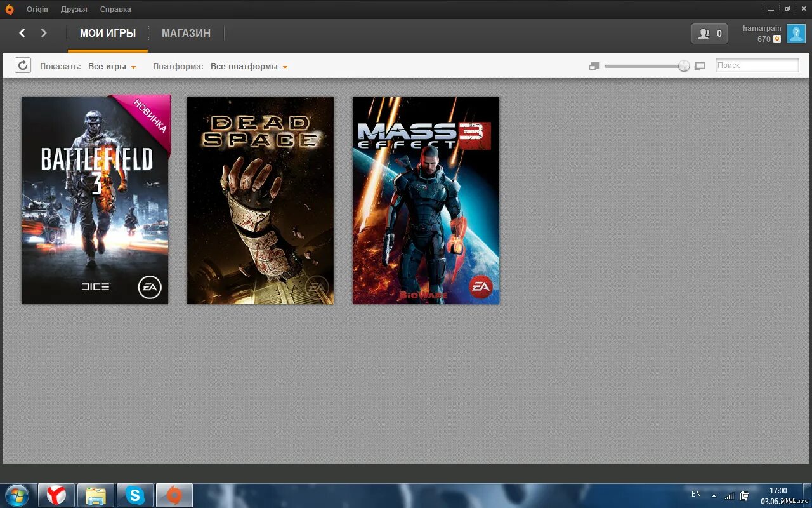Click the Показать: filter label

click(60, 67)
